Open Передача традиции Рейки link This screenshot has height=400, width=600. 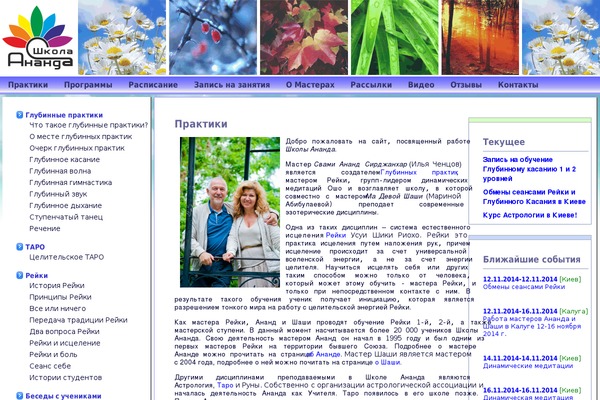78,320
